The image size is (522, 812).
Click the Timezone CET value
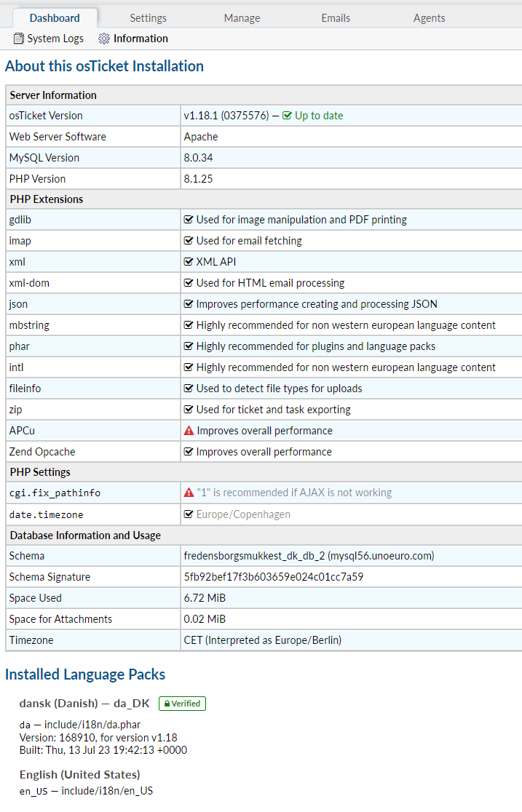point(262,640)
